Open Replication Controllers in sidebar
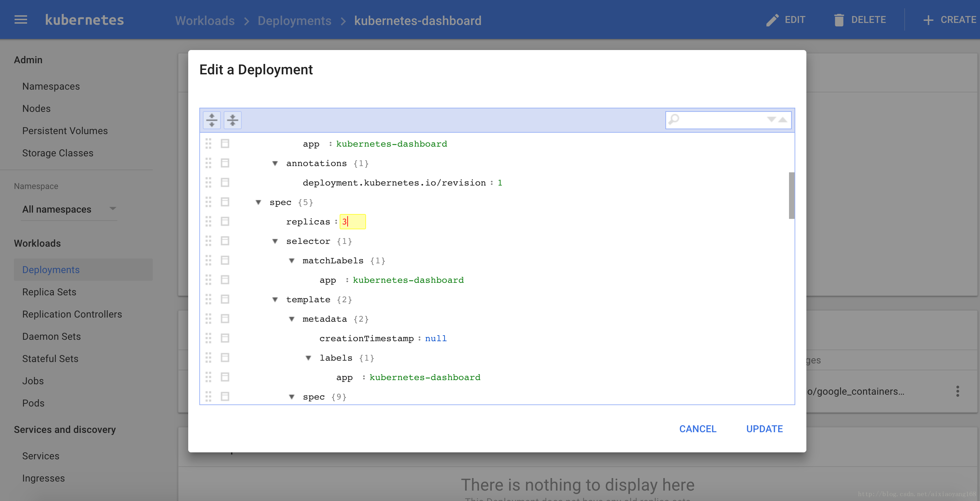Image resolution: width=980 pixels, height=501 pixels. pyautogui.click(x=72, y=314)
